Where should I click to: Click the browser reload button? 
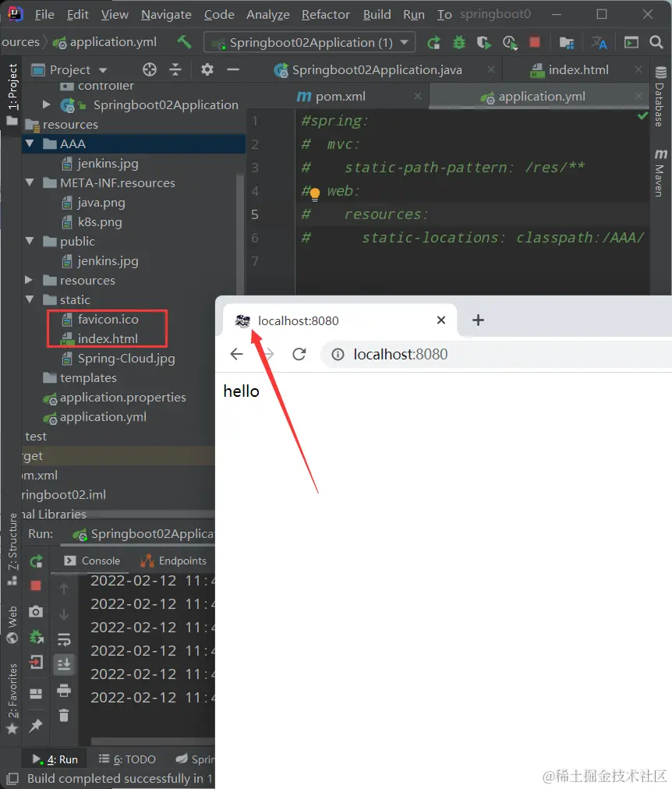coord(299,354)
